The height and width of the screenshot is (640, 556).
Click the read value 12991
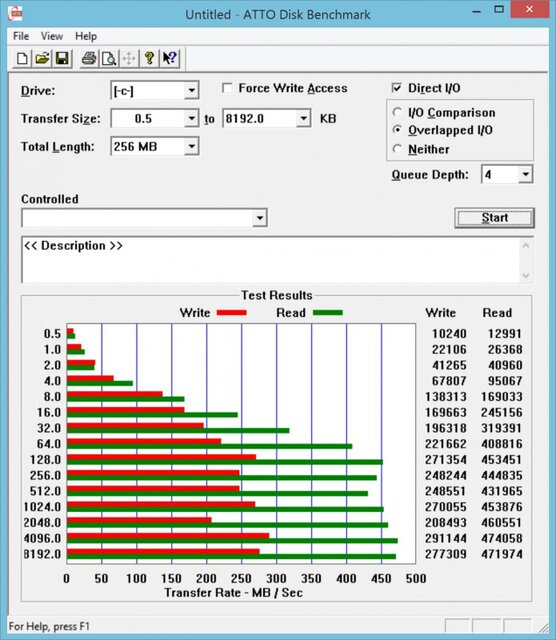coord(505,334)
